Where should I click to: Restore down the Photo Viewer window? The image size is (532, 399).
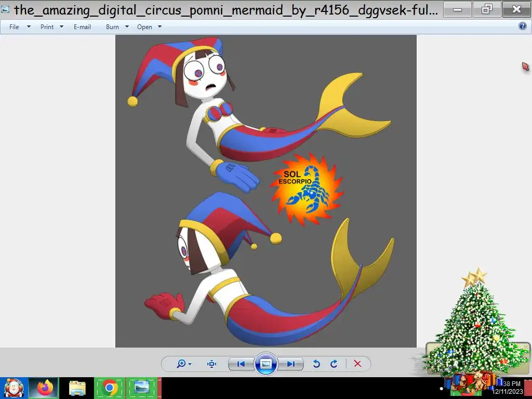(487, 9)
